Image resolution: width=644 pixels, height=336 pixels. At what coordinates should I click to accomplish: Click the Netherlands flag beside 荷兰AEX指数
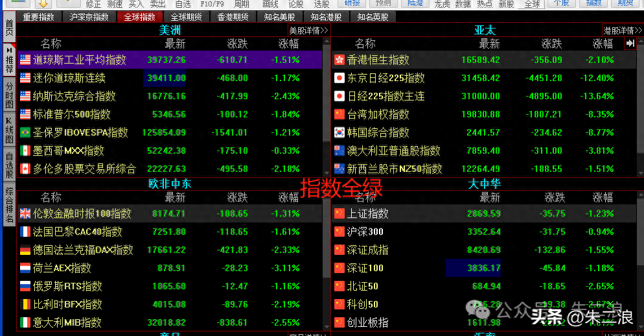click(25, 268)
